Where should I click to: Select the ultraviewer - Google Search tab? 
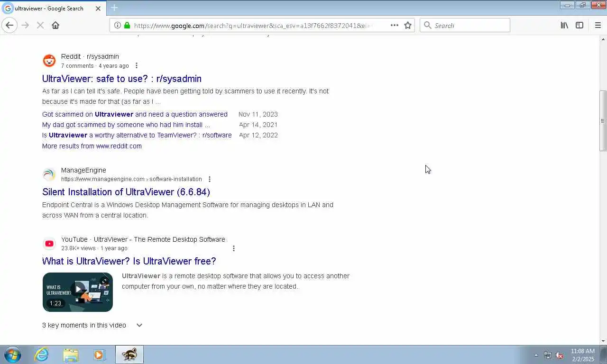(x=53, y=8)
